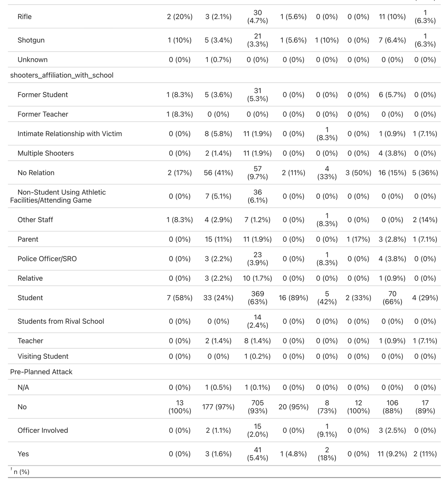Select the 'Intimate Relationship with Victim' row label
The height and width of the screenshot is (484, 448).
(x=70, y=134)
